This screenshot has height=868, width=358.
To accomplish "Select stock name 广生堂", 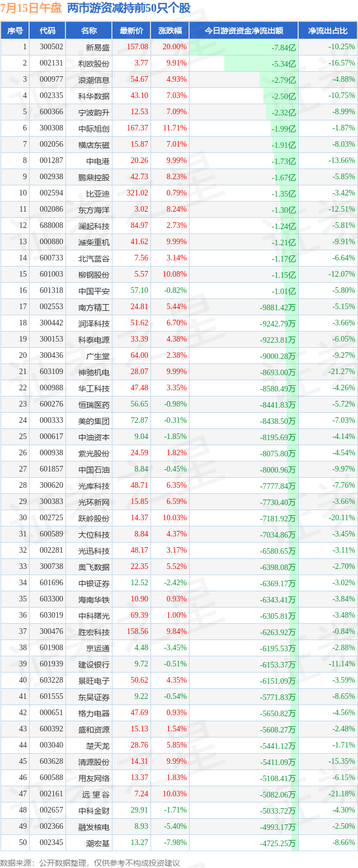I will point(98,356).
